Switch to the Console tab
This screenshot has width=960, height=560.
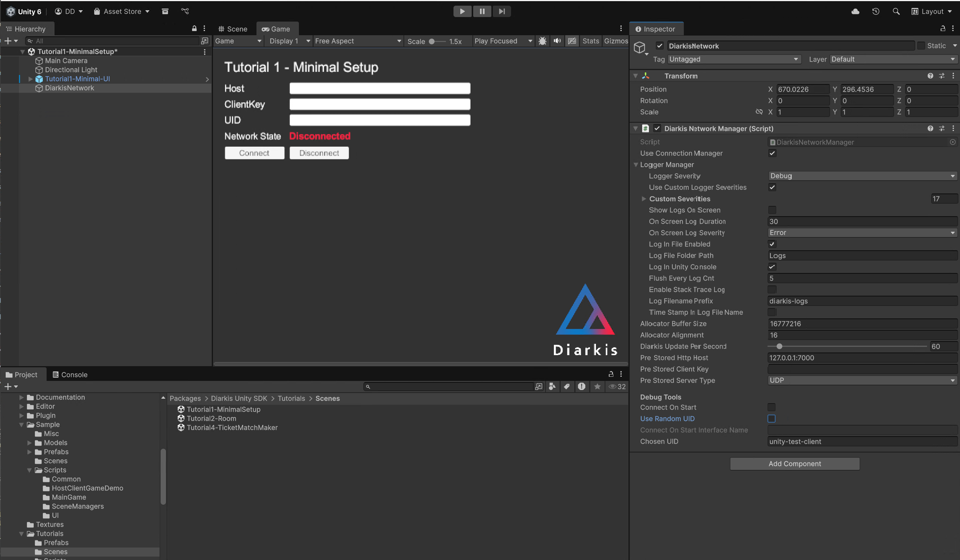pyautogui.click(x=70, y=374)
